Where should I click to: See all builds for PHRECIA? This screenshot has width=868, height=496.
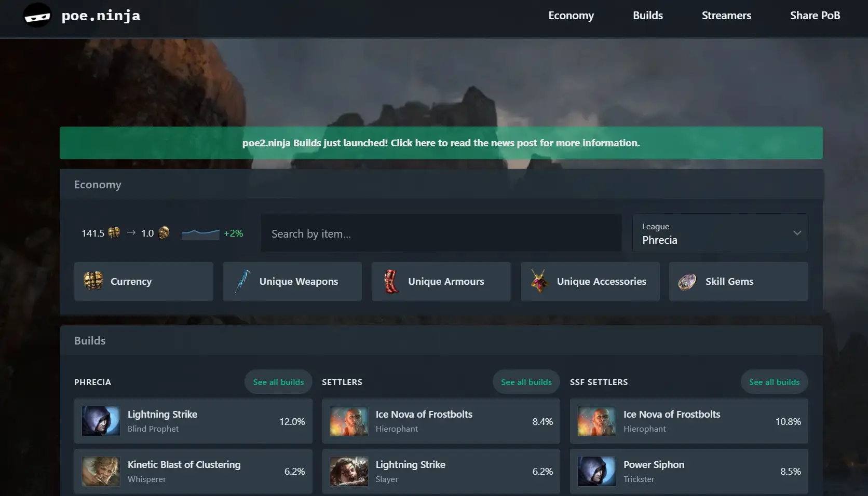pos(278,382)
